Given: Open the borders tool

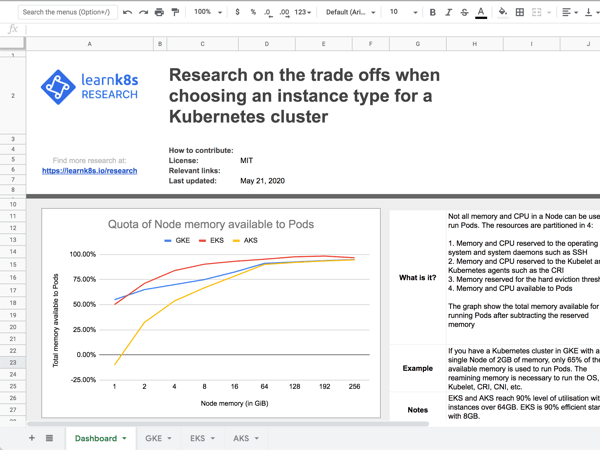Looking at the screenshot, I should (520, 12).
